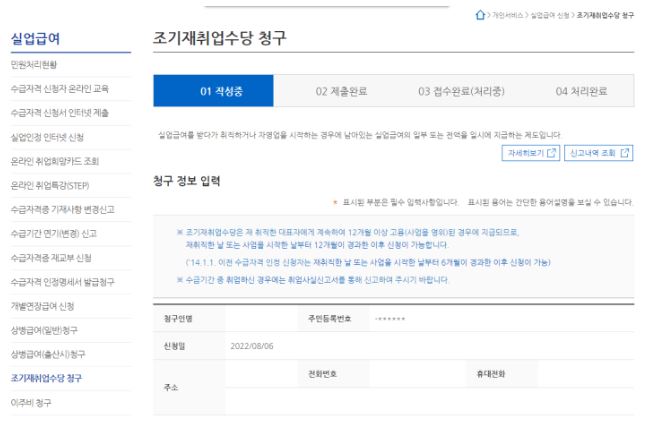659x424 pixels.
Task: Click the 신청일 value 2022/08/06
Action: click(252, 346)
